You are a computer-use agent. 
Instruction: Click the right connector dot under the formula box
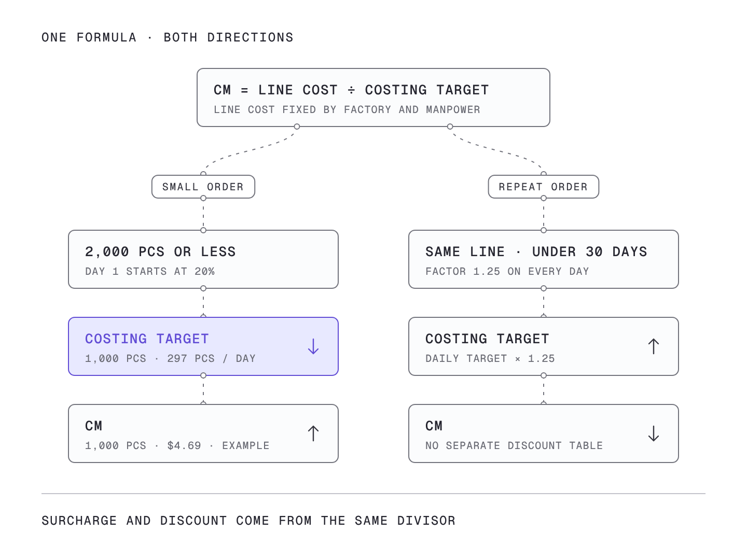point(450,127)
